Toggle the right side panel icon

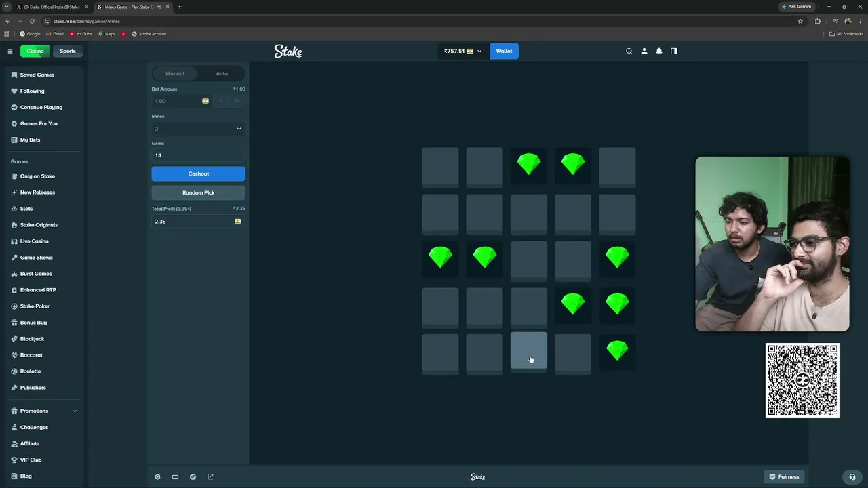tap(674, 51)
